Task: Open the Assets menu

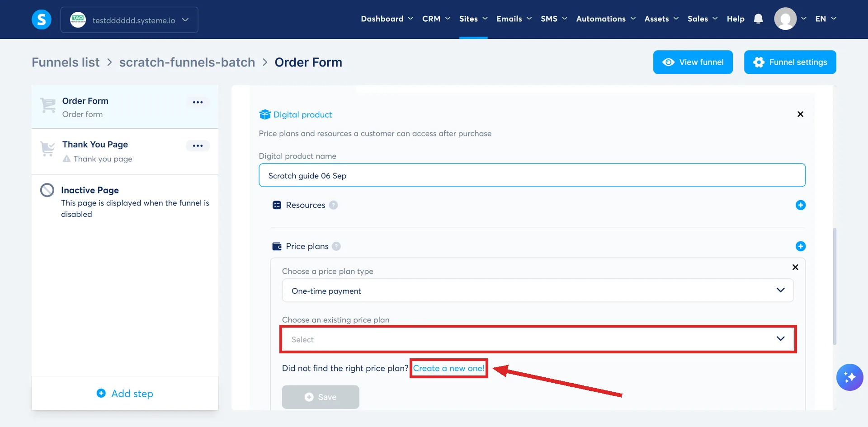Action: coord(661,19)
